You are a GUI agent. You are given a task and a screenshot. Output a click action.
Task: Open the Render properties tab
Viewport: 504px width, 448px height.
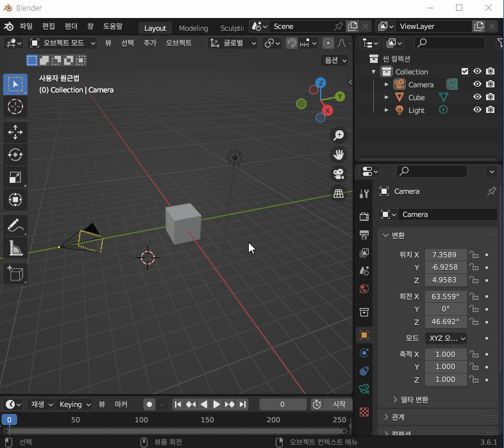point(364,216)
